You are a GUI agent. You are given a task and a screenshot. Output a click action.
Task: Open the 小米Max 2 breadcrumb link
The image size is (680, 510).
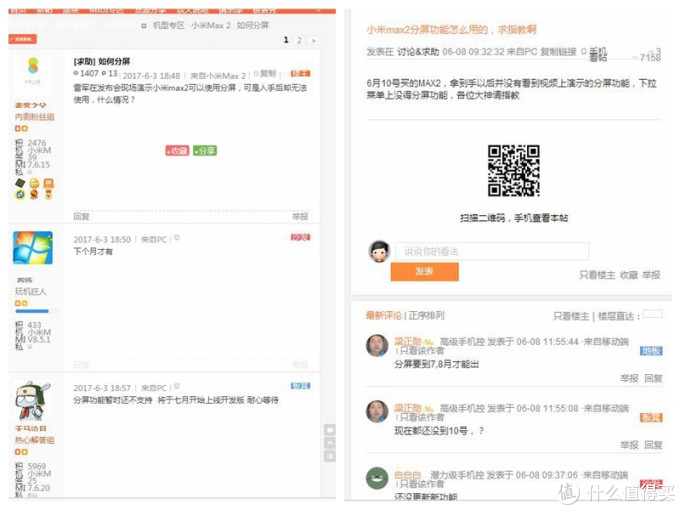pos(211,26)
